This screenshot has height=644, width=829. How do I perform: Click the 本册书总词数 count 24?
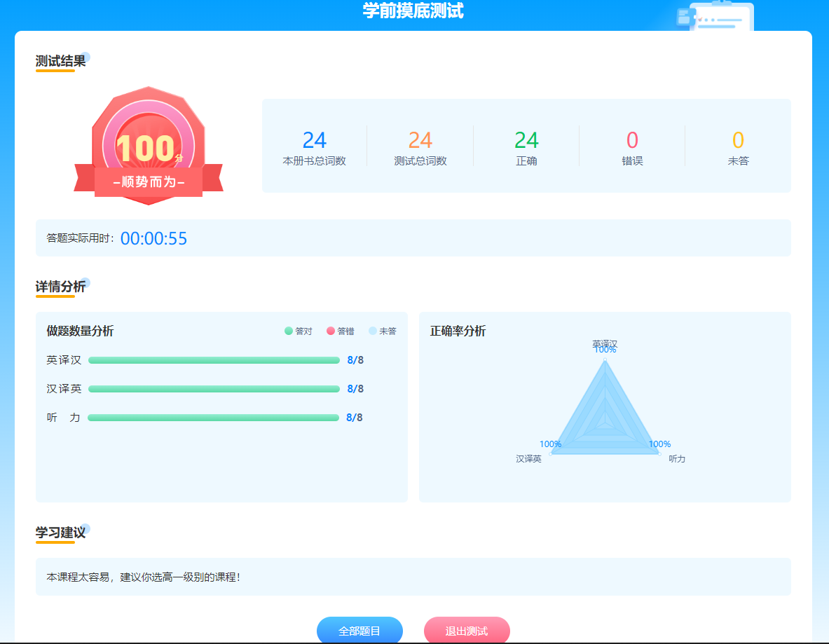click(314, 141)
